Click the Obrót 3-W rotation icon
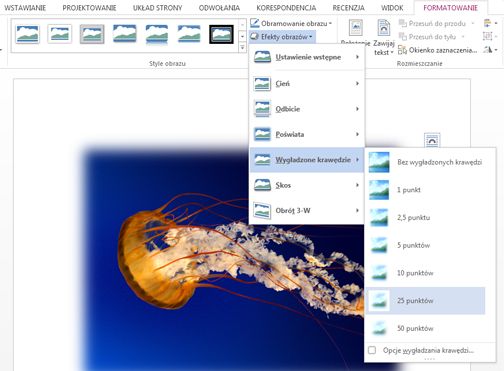Viewport: 504px width, 371px height. [262, 211]
